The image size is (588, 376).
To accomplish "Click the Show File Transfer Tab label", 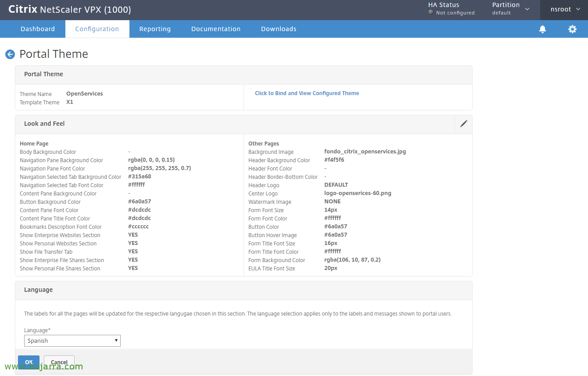I will (46, 252).
